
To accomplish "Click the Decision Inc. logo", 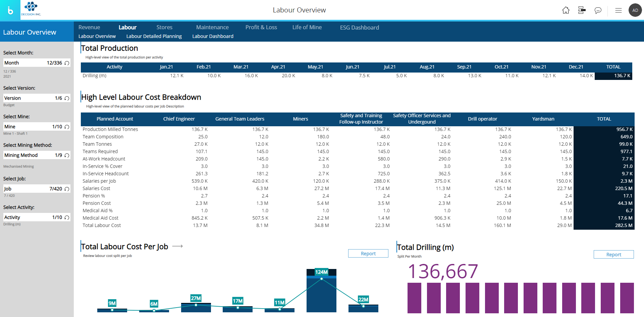I will 31,9.
